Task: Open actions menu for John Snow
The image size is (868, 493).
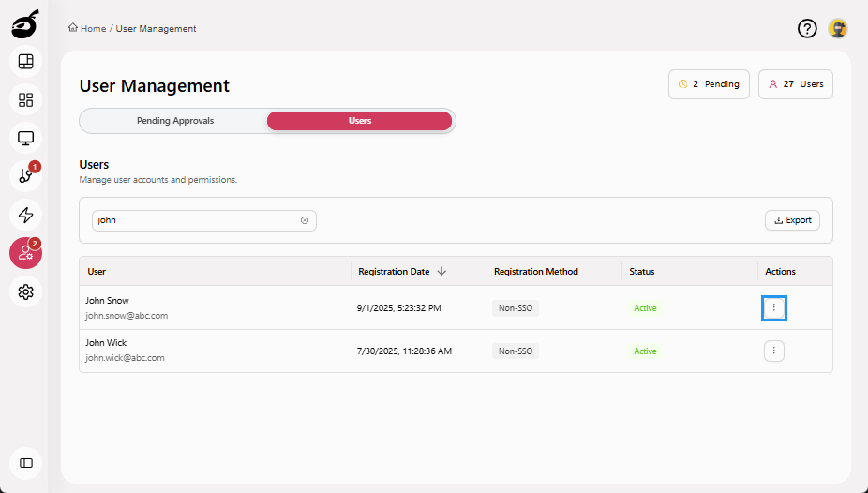Action: [773, 307]
